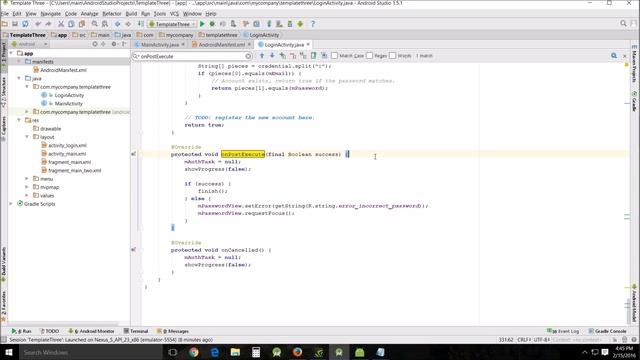Click the Paste toolbar icon
Image resolution: width=640 pixels, height=360 pixels.
[x=82, y=24]
